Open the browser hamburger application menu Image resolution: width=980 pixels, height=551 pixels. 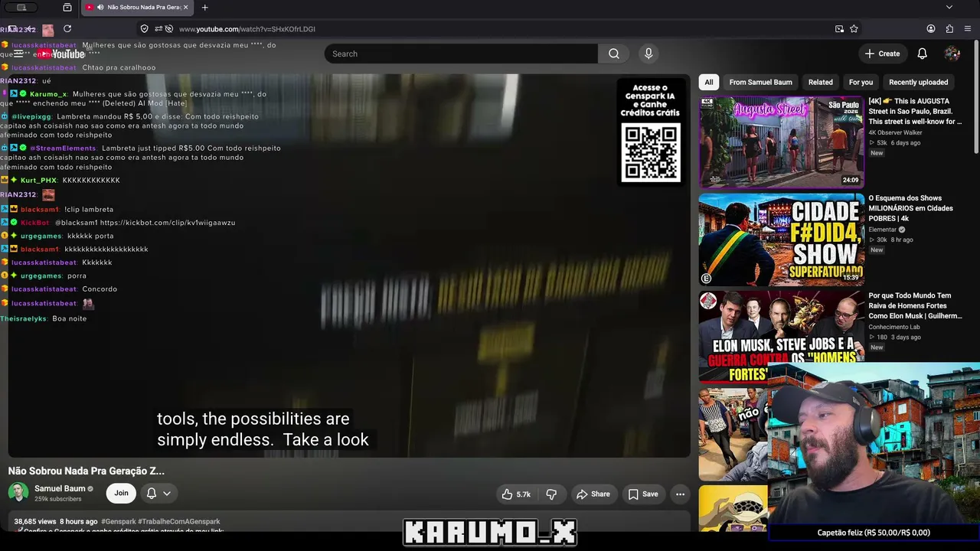click(x=969, y=29)
